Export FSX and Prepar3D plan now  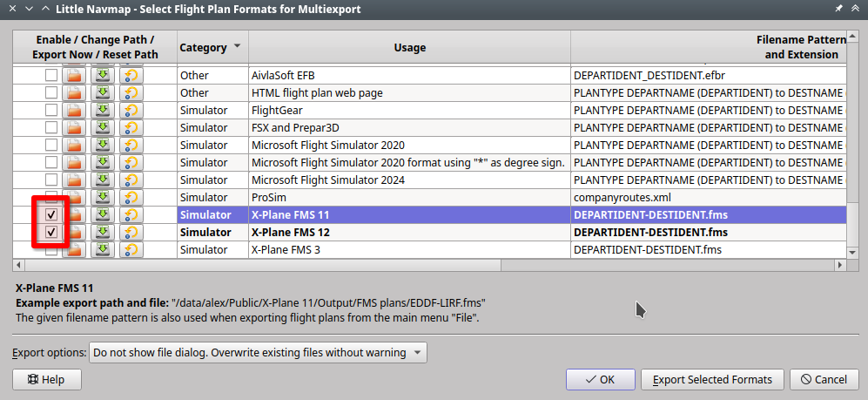(102, 127)
